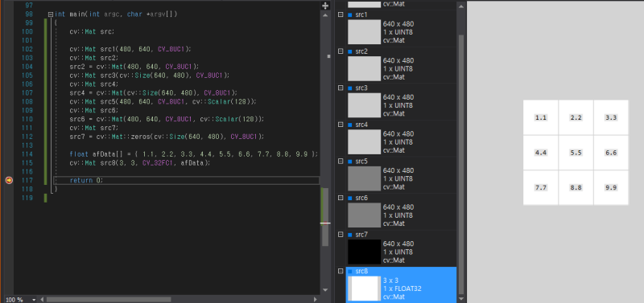The image size is (644, 303).
Task: Click the 'cv::Mat src8(3, 3, CV_32FC1, afData);' line
Action: point(139,163)
